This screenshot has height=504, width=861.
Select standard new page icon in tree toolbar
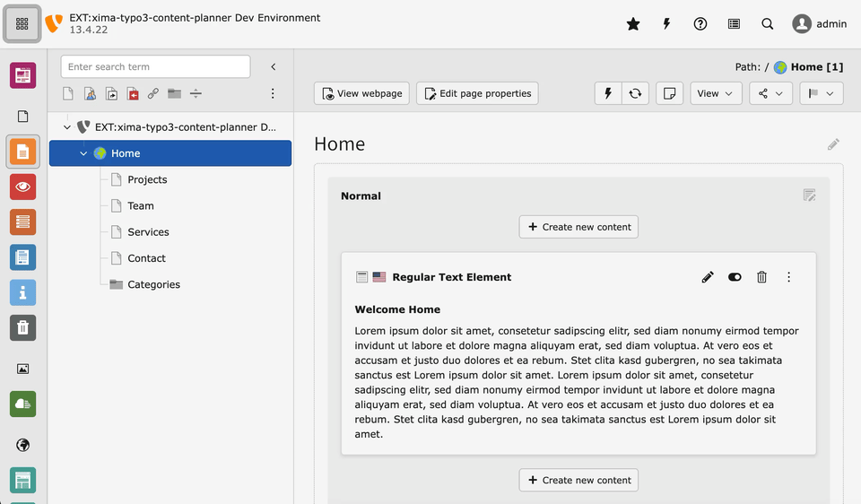pyautogui.click(x=68, y=94)
